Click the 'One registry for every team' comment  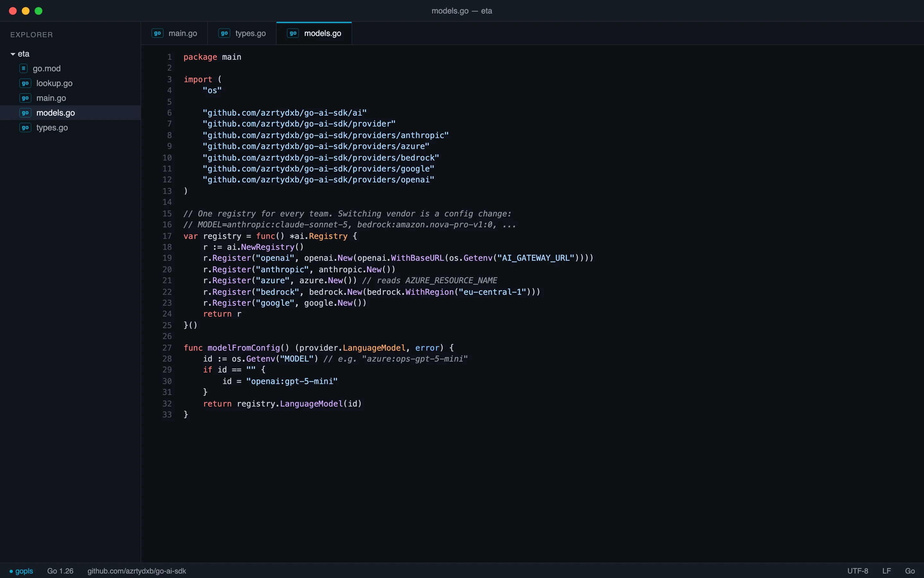347,214
